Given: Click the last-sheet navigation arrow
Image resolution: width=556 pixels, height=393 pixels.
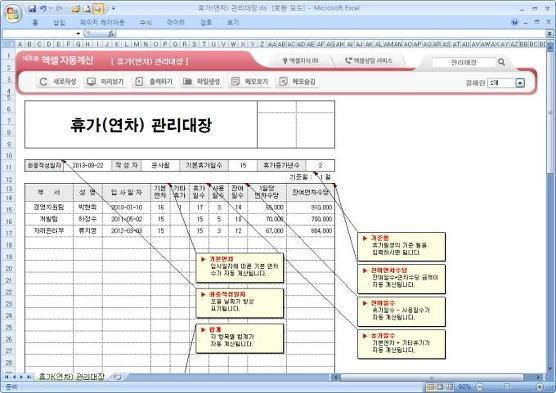Looking at the screenshot, I should [29, 377].
